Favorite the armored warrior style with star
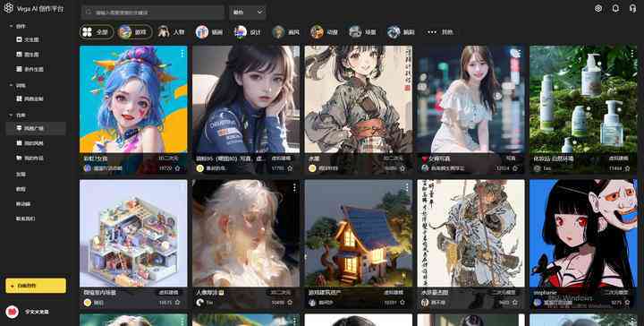 coord(514,303)
